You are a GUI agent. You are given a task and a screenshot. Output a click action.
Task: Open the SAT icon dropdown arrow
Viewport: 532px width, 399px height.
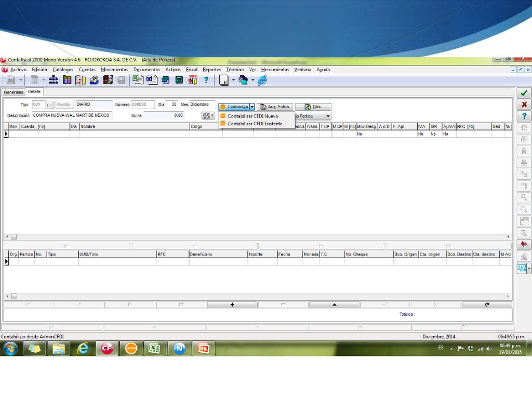(528, 268)
